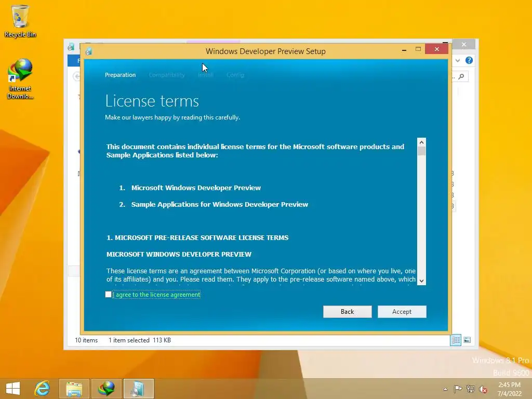This screenshot has height=399, width=532.
Task: Open File Explorer help icon
Action: [469, 60]
